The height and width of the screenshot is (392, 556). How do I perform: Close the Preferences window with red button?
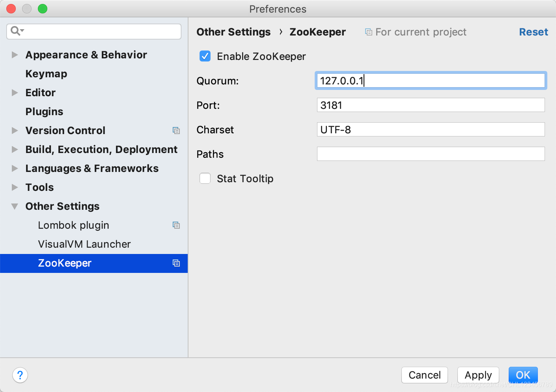coord(11,9)
